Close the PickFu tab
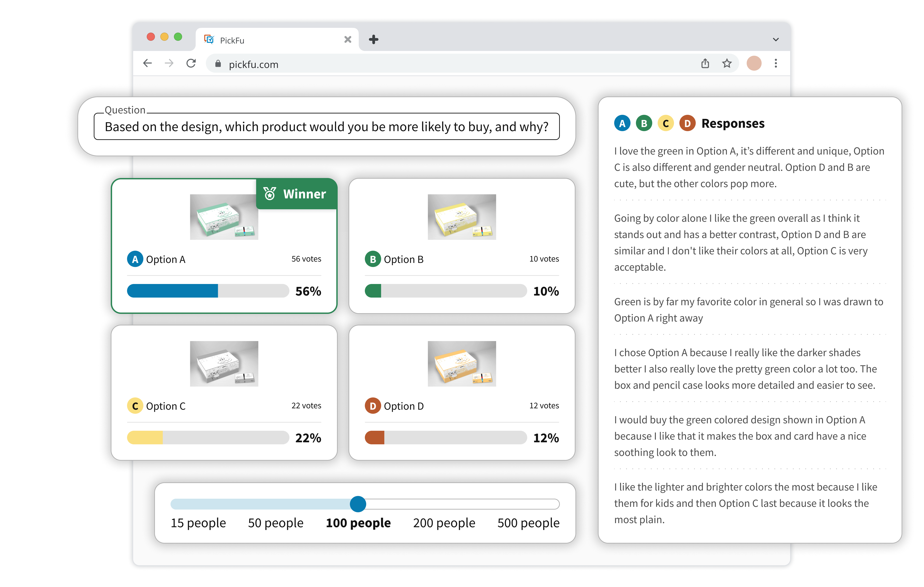The width and height of the screenshot is (924, 587). [x=348, y=39]
